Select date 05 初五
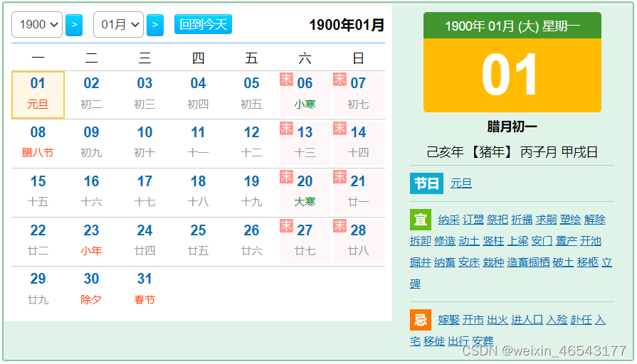 point(251,95)
